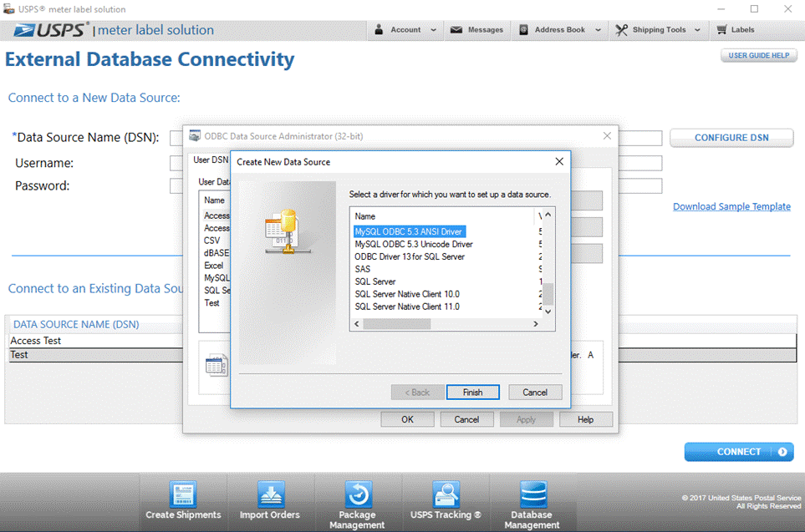Screen dimensions: 805x532
Task: Select the Test row in existing DSN table
Action: pos(96,355)
